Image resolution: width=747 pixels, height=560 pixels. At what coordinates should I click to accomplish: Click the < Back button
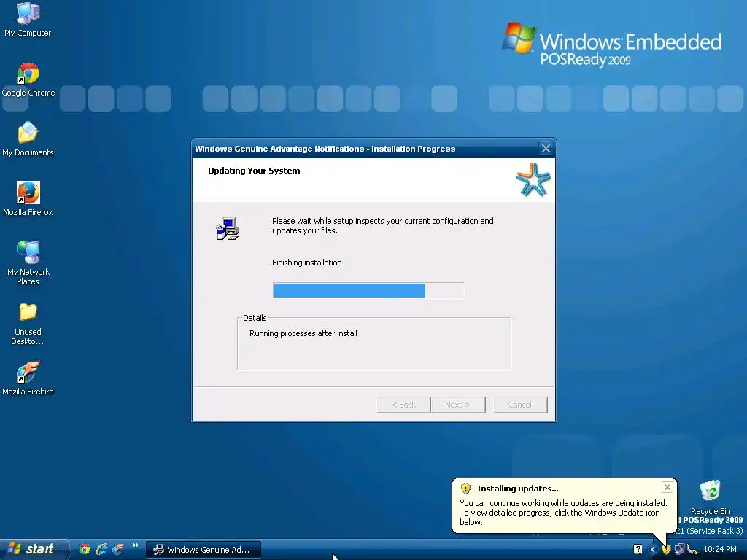pyautogui.click(x=403, y=405)
